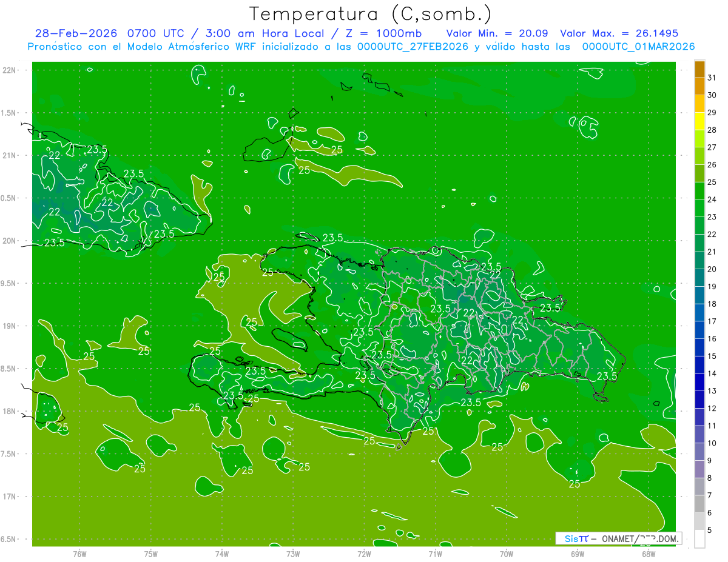Click the title "Temperatura (C,somb.)"
This screenshot has width=728, height=562.
pos(371,15)
